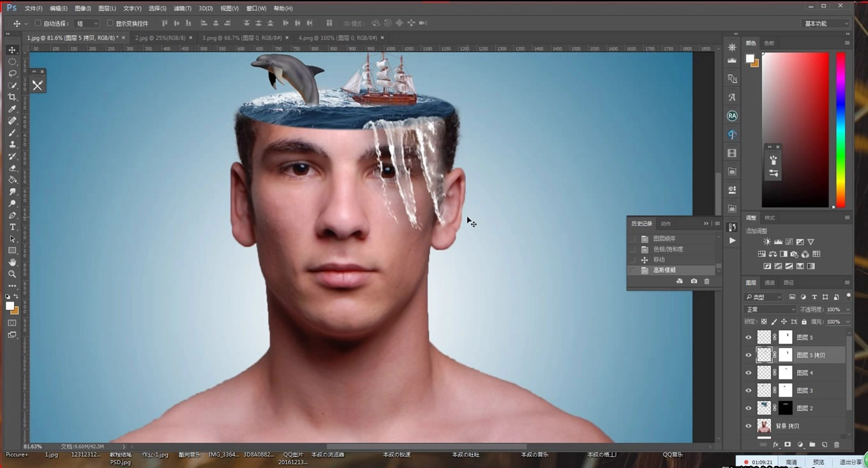This screenshot has width=868, height=468.
Task: Switch to the 动作 tab
Action: click(666, 224)
